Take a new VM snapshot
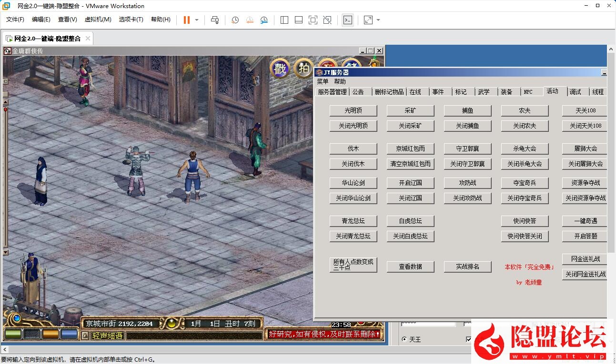 pos(234,20)
